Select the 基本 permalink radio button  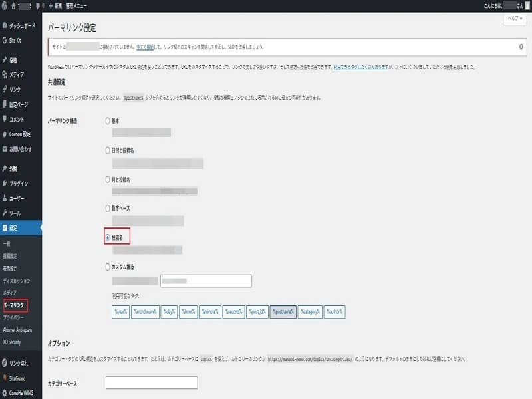tap(108, 121)
